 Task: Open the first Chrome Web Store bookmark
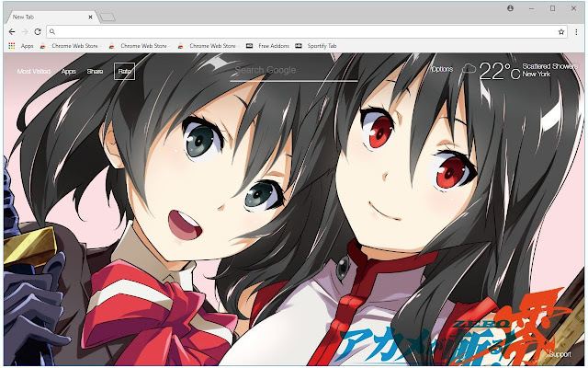[x=70, y=46]
